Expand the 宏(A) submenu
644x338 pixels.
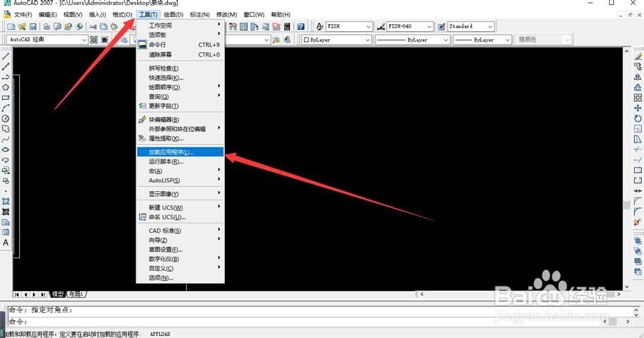pos(181,170)
